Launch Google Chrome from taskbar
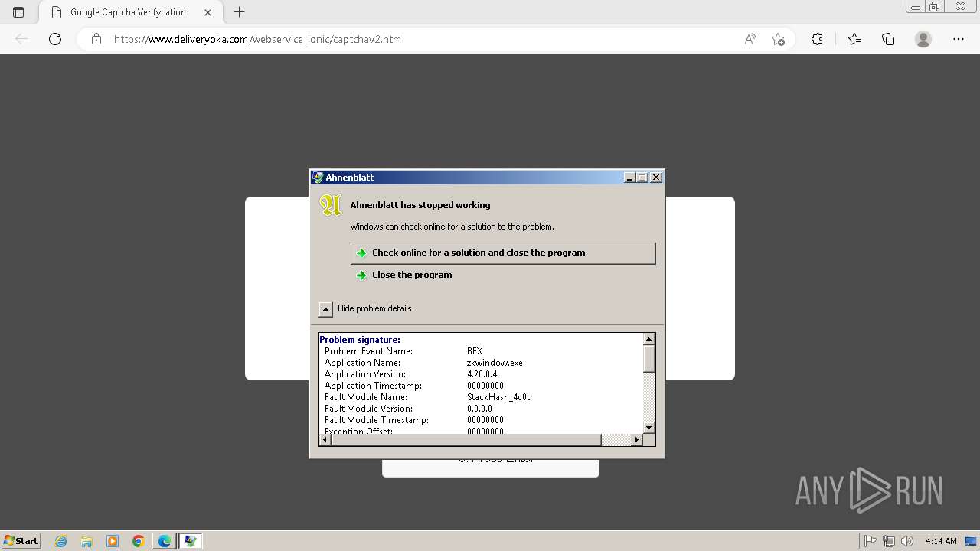The width and height of the screenshot is (980, 551). coord(138,541)
